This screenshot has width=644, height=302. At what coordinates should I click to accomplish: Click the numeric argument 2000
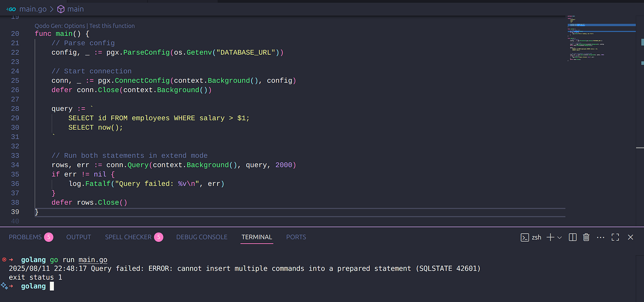[284, 165]
